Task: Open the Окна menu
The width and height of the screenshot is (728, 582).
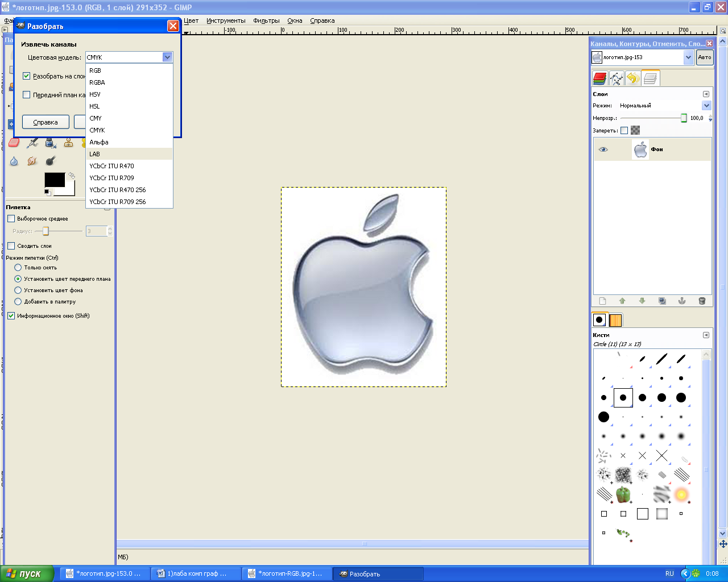Action: (x=295, y=20)
